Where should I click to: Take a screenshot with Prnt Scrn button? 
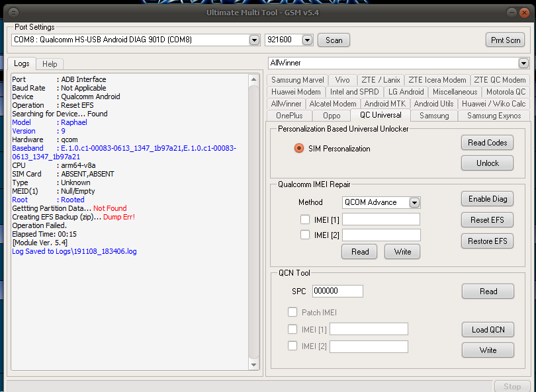coord(505,40)
